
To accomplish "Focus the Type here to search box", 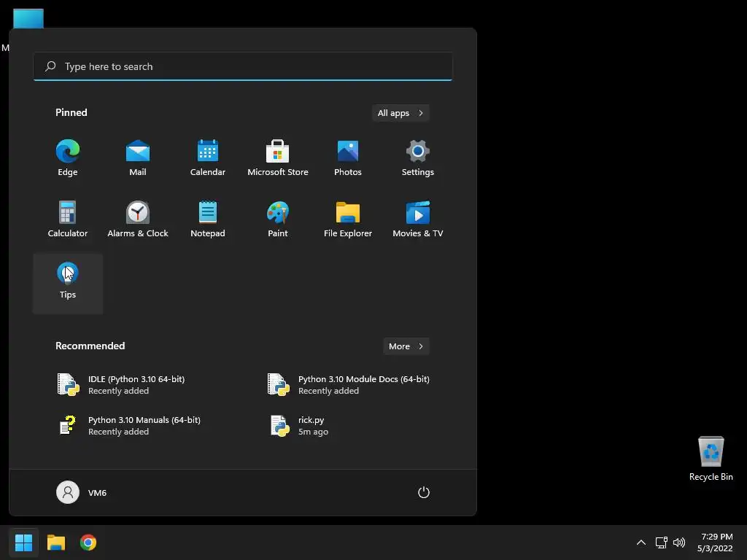I will pyautogui.click(x=243, y=66).
